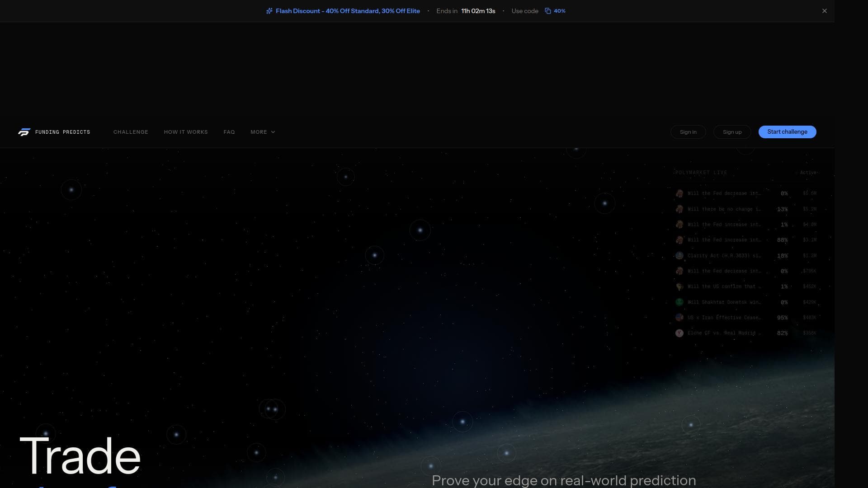
Task: Click the Sign in button
Action: pos(688,132)
